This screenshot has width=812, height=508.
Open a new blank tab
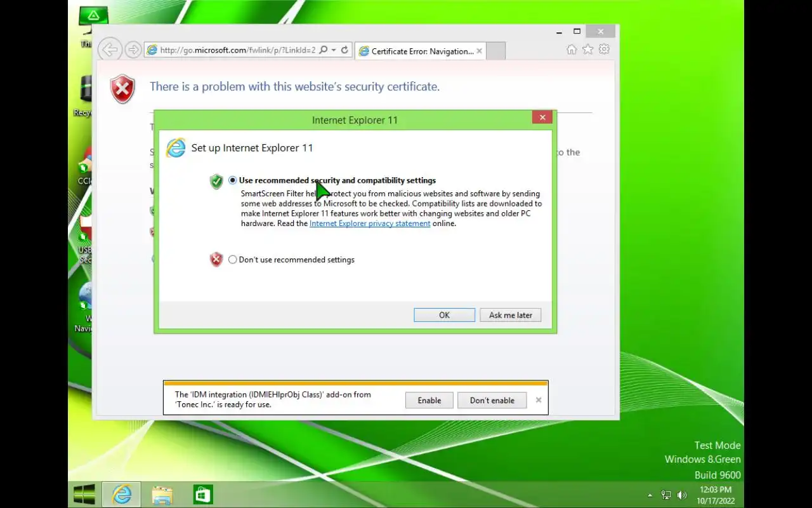coord(495,51)
